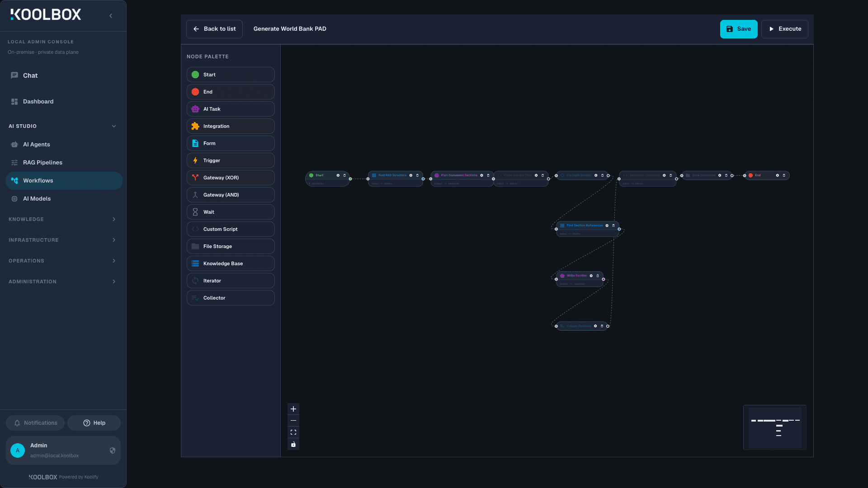This screenshot has width=868, height=488.
Task: Add a File Storage node from palette
Action: (x=231, y=246)
